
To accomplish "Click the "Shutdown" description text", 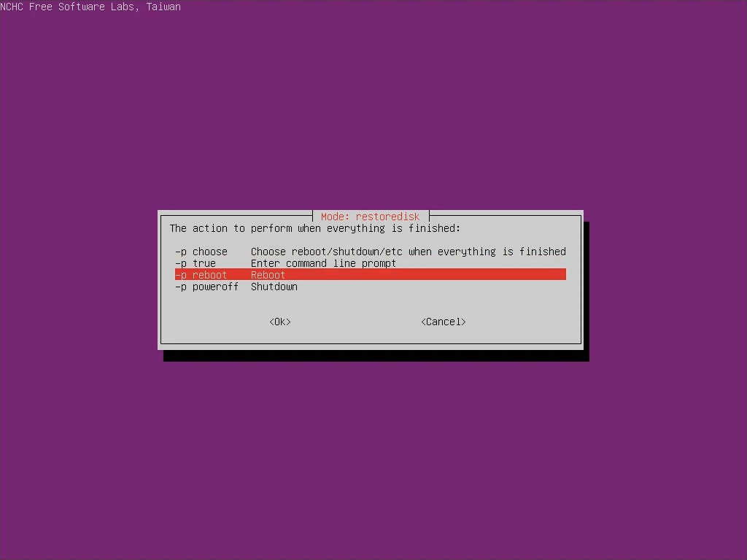I will click(x=274, y=287).
